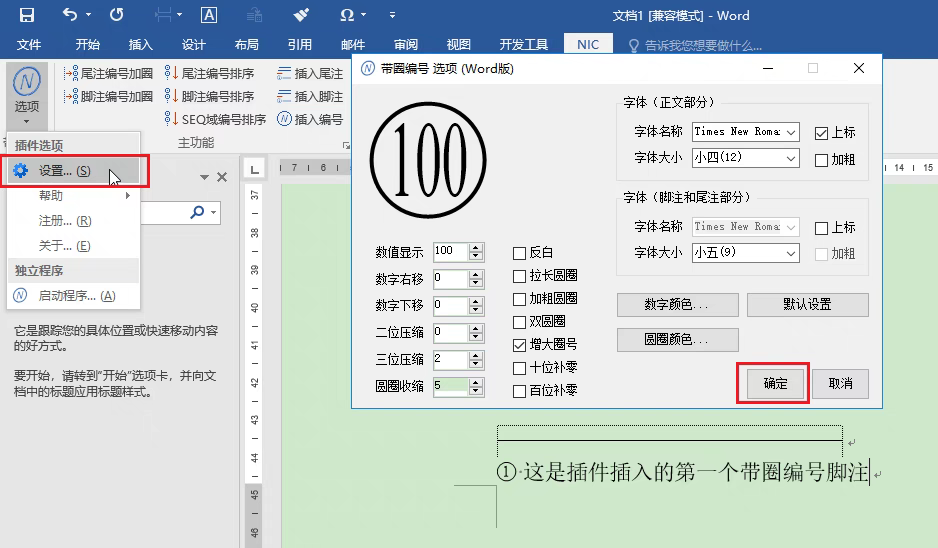Click the 数值显示 spinner arrows

pos(476,252)
